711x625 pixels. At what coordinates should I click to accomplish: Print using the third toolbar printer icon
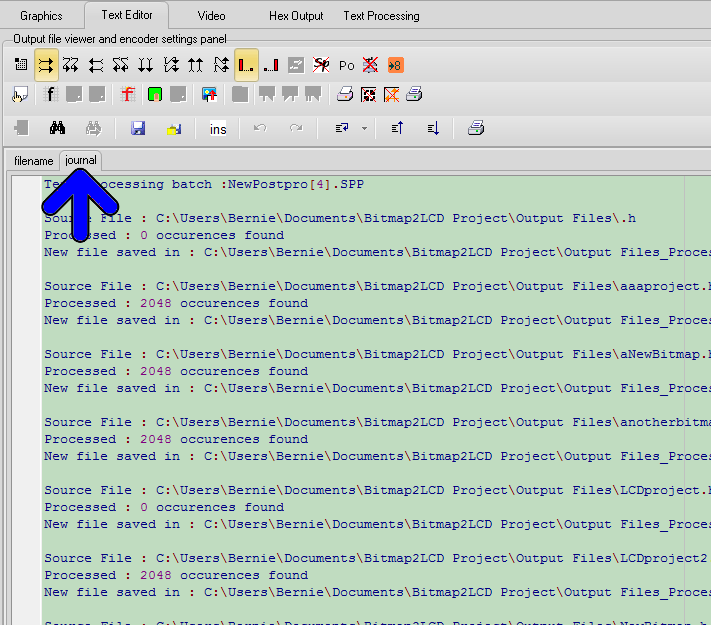point(476,128)
